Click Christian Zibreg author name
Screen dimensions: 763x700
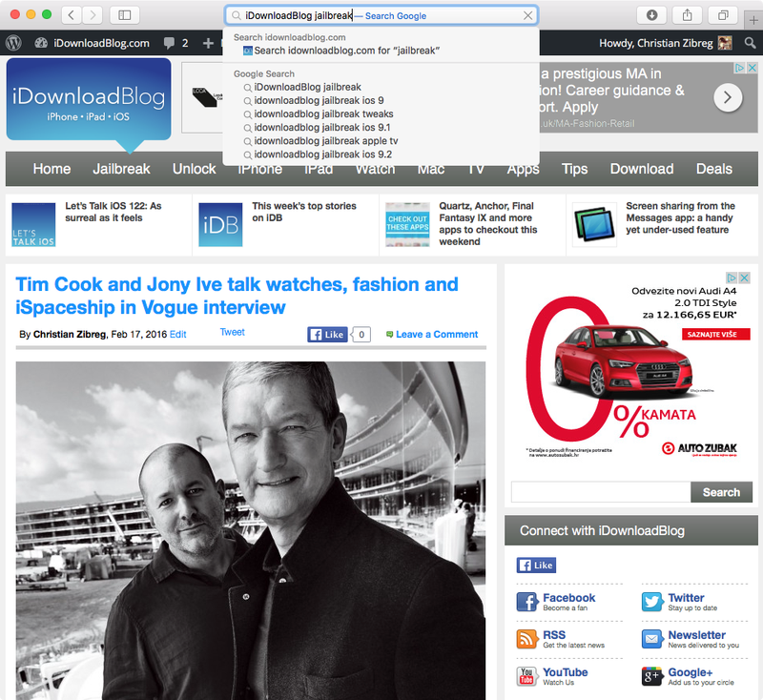click(x=69, y=334)
